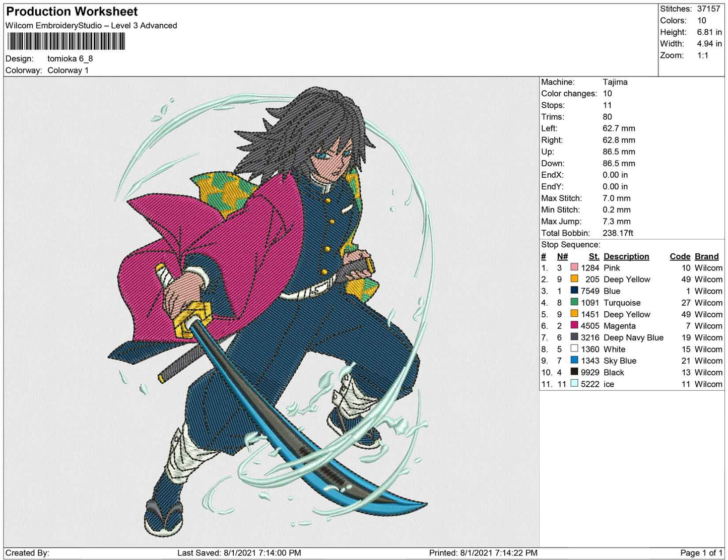Screen dimensions: 728x560
Task: Click the design name 'tomioka 6_8'
Action: (70, 58)
